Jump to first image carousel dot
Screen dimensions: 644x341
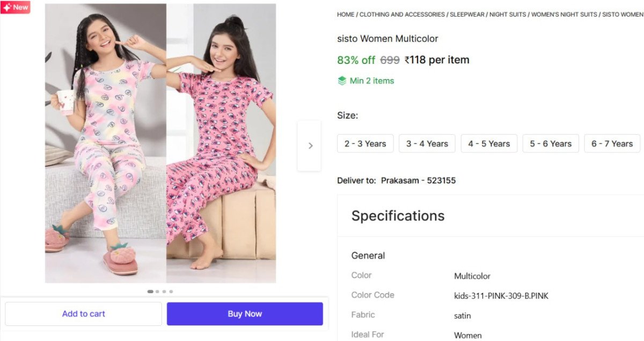pyautogui.click(x=150, y=292)
